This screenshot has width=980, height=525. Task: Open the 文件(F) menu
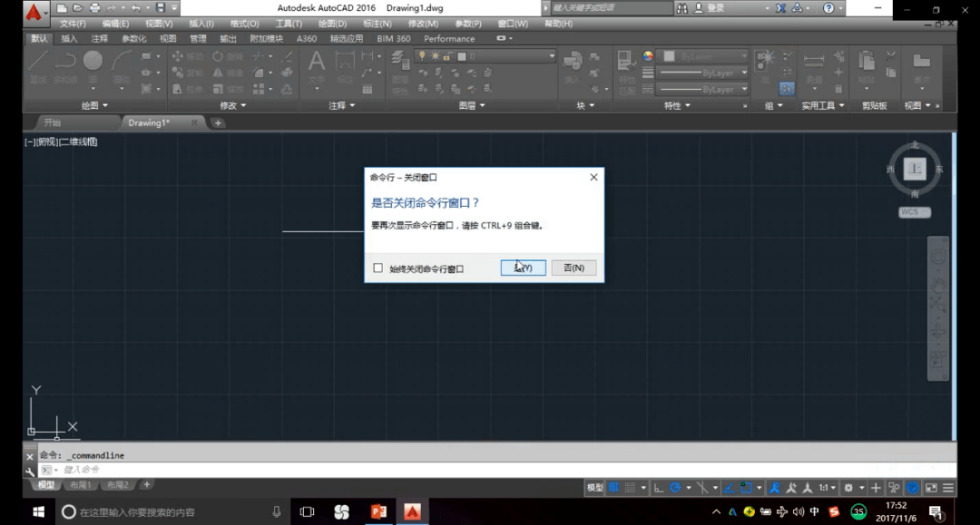coord(73,24)
